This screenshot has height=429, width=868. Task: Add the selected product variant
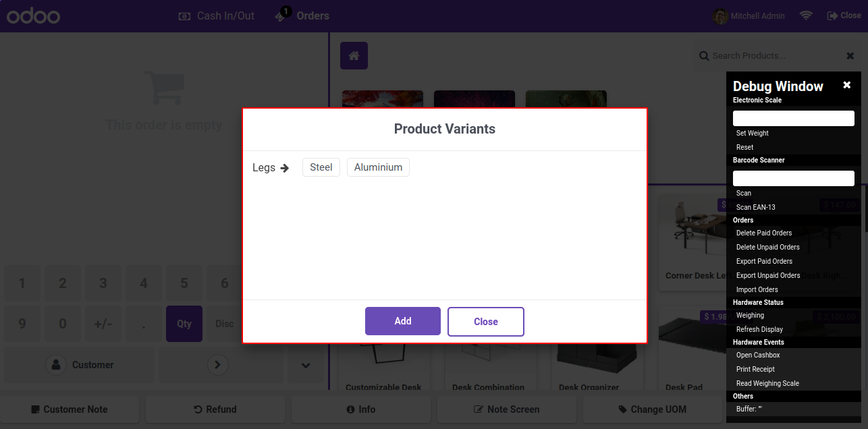403,321
